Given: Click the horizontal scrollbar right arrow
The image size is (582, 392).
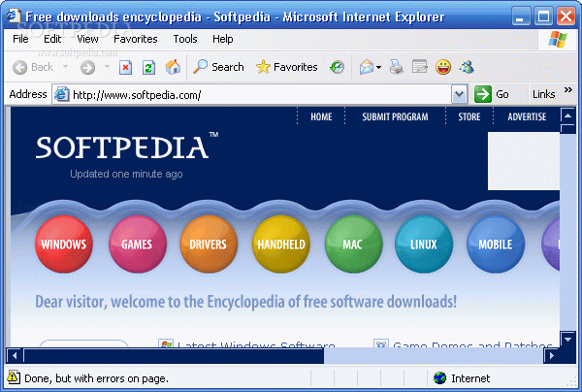Looking at the screenshot, I should click(x=552, y=356).
